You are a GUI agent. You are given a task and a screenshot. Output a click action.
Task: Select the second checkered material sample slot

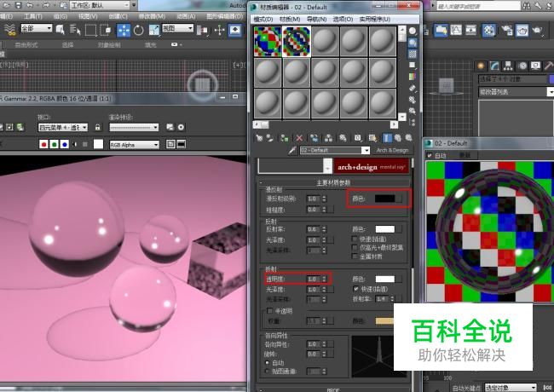point(297,41)
